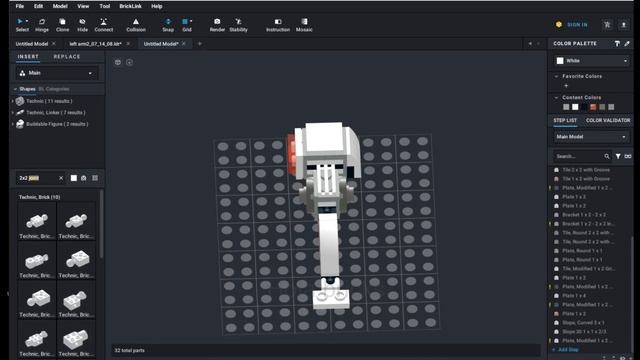The width and height of the screenshot is (640, 360).
Task: Activate the Connect tool
Action: [x=104, y=25]
